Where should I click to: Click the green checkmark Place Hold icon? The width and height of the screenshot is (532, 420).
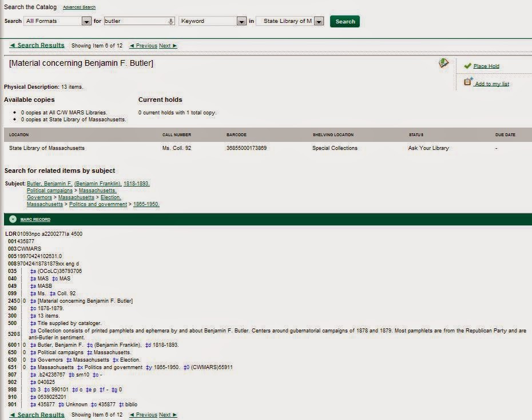tap(467, 66)
